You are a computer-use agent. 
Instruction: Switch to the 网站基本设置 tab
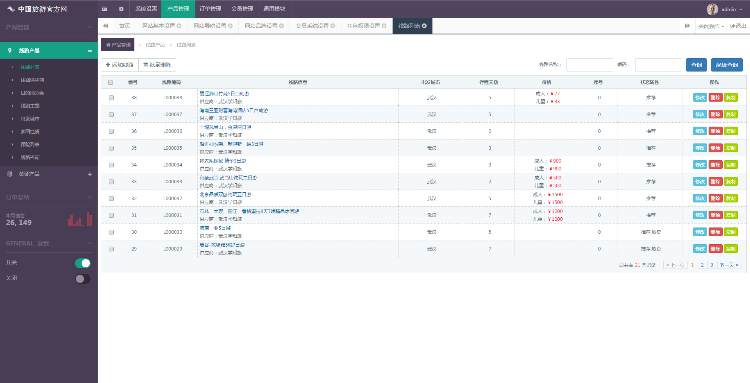[x=161, y=26]
